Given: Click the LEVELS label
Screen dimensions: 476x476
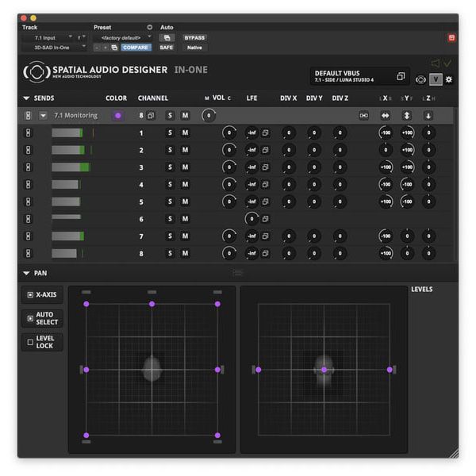Looking at the screenshot, I should (422, 289).
